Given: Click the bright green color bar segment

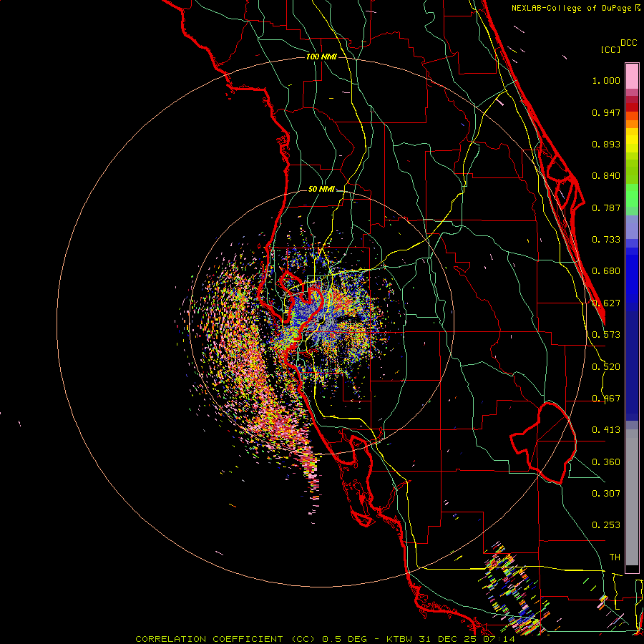Looking at the screenshot, I should [632, 195].
